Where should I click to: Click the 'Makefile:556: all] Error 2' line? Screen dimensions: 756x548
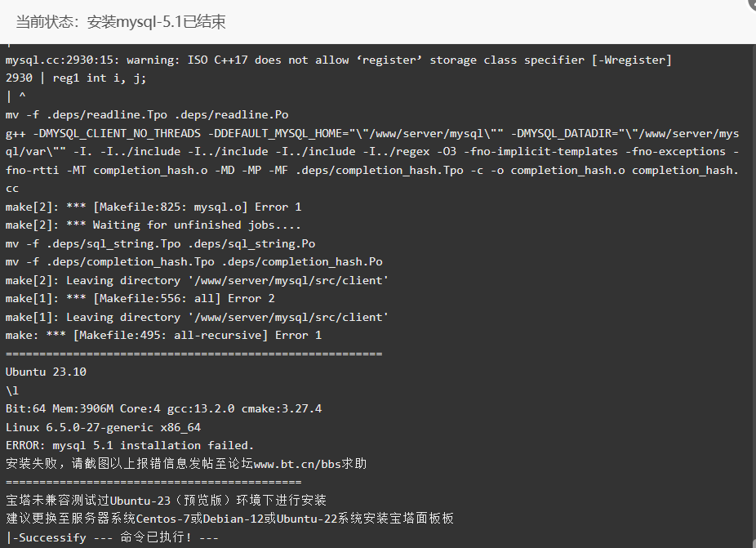pos(140,299)
